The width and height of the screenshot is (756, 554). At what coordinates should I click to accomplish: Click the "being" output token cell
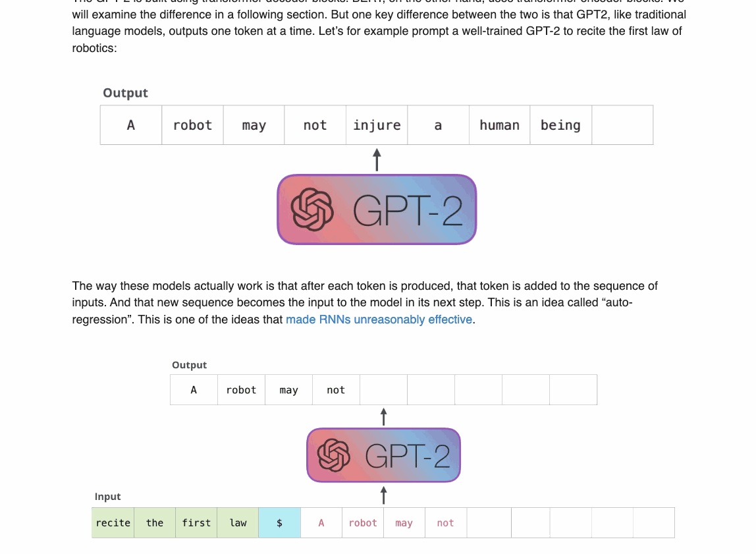[560, 125]
